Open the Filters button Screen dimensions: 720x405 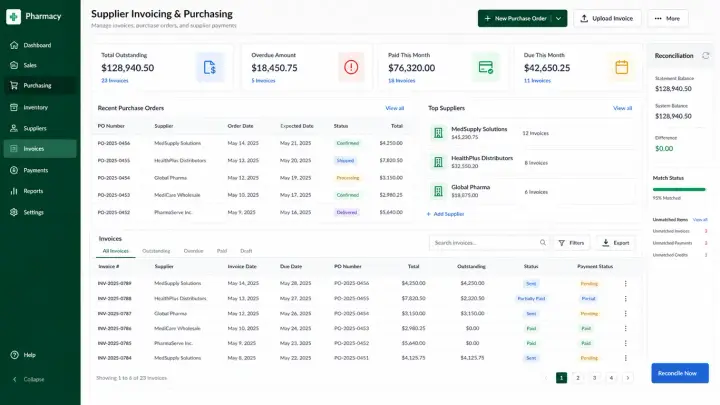572,242
